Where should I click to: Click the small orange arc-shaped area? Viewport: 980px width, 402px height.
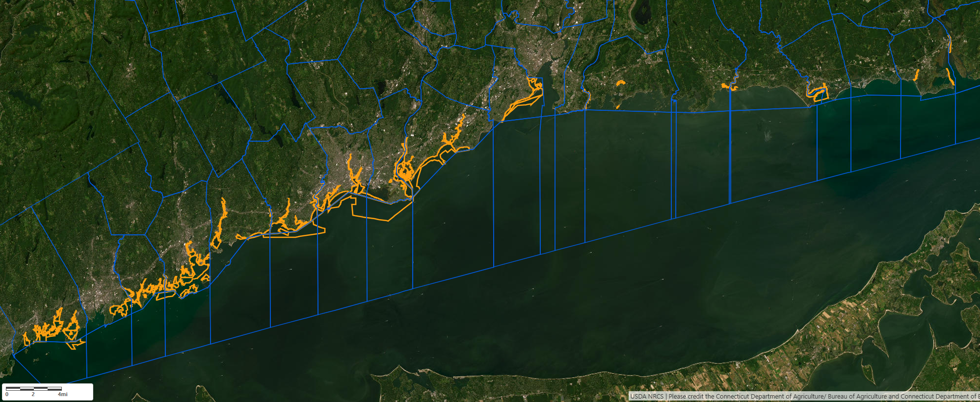tap(620, 82)
